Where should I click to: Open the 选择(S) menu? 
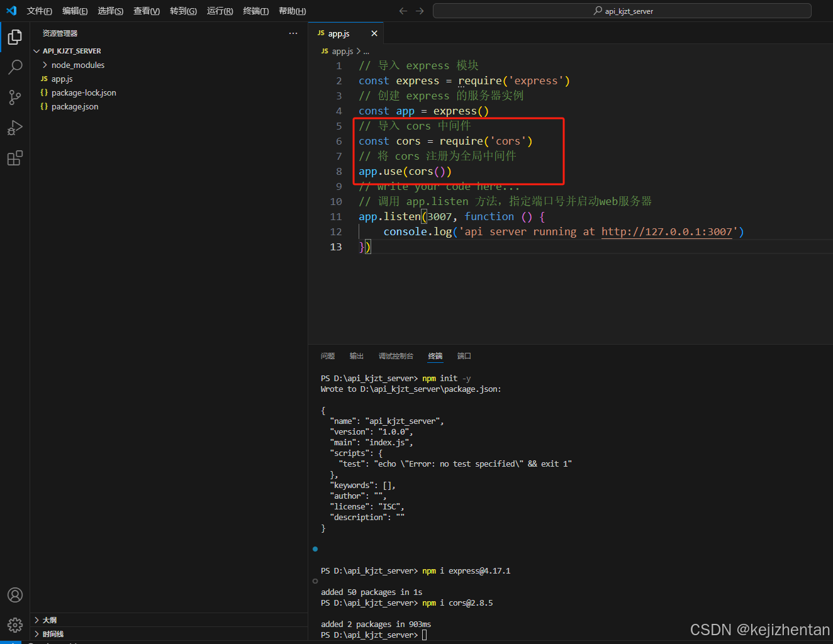(111, 11)
